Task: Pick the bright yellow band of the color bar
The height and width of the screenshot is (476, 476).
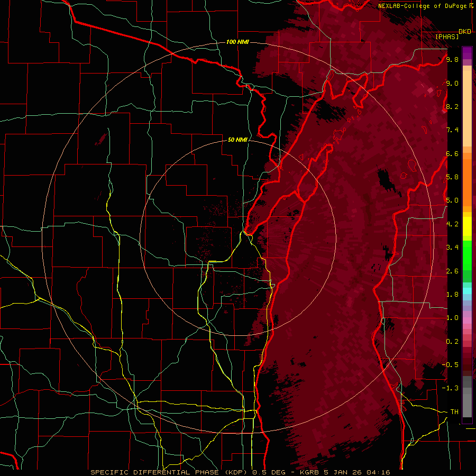Action: pyautogui.click(x=467, y=226)
